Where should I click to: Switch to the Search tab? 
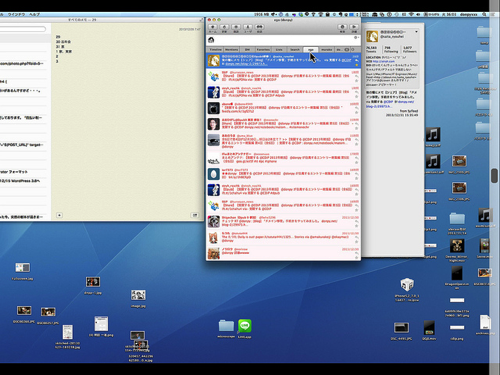point(295,50)
